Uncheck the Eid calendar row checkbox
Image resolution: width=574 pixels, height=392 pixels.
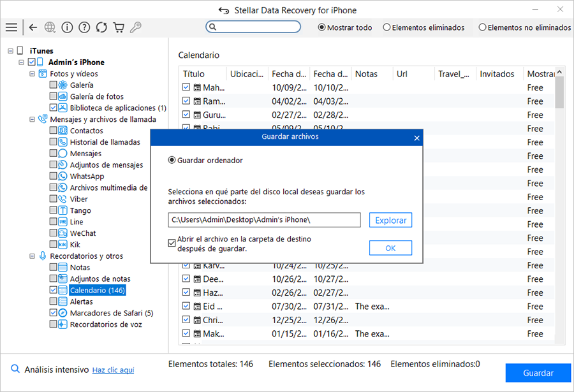(186, 306)
